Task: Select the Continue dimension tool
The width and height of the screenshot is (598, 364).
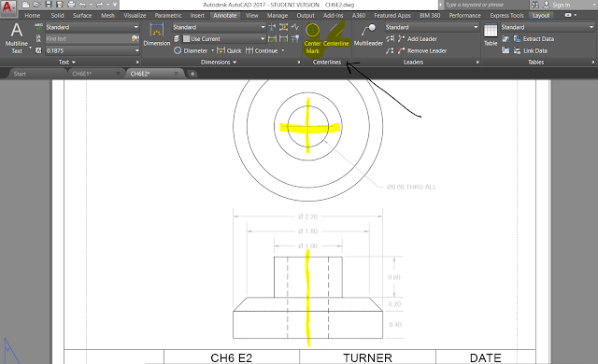Action: (262, 50)
